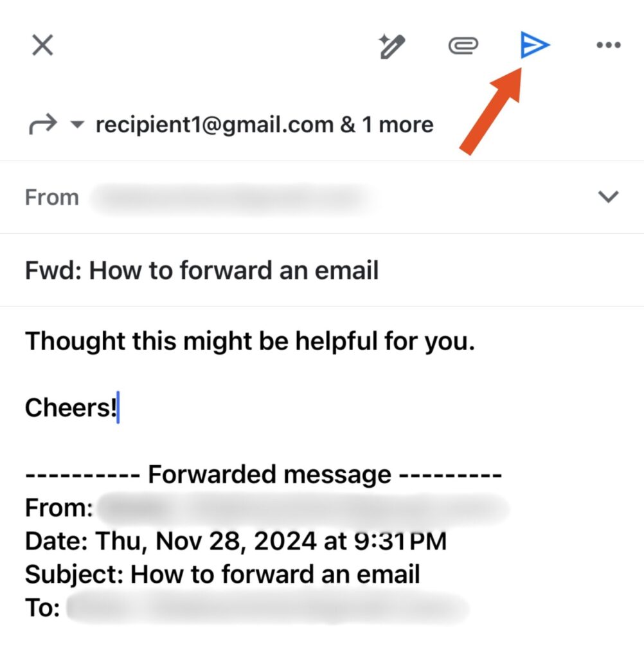Open Help me write pencil tool
This screenshot has width=644, height=658.
pyautogui.click(x=391, y=46)
